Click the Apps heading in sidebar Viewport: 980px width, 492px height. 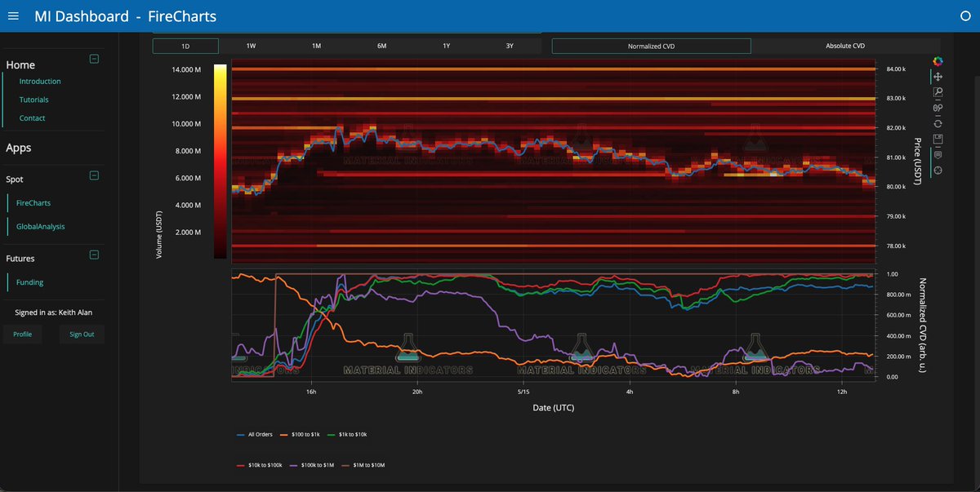pyautogui.click(x=19, y=148)
